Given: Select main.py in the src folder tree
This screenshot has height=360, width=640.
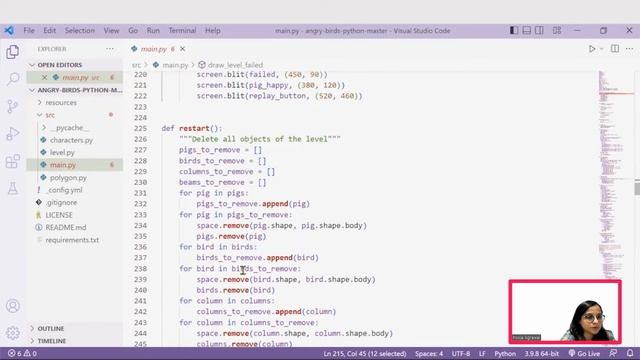Looking at the screenshot, I should [x=63, y=165].
